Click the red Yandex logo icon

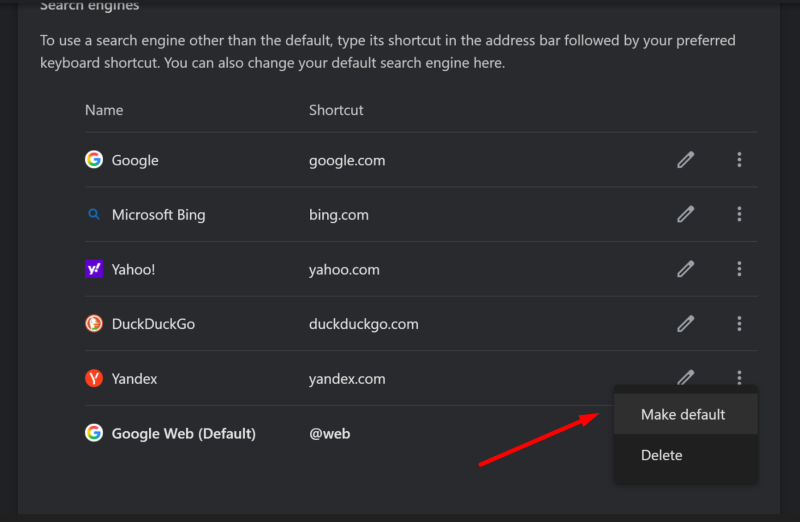94,379
